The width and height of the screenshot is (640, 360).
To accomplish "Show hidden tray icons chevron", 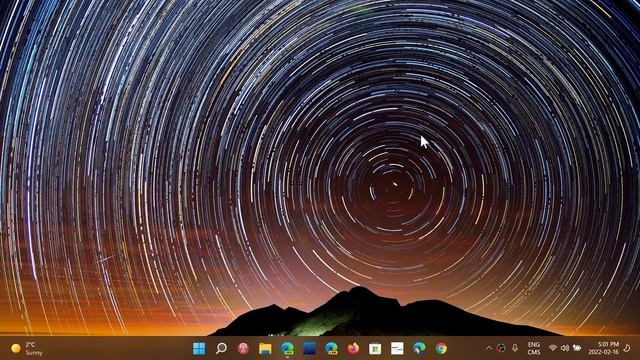I will pyautogui.click(x=489, y=348).
